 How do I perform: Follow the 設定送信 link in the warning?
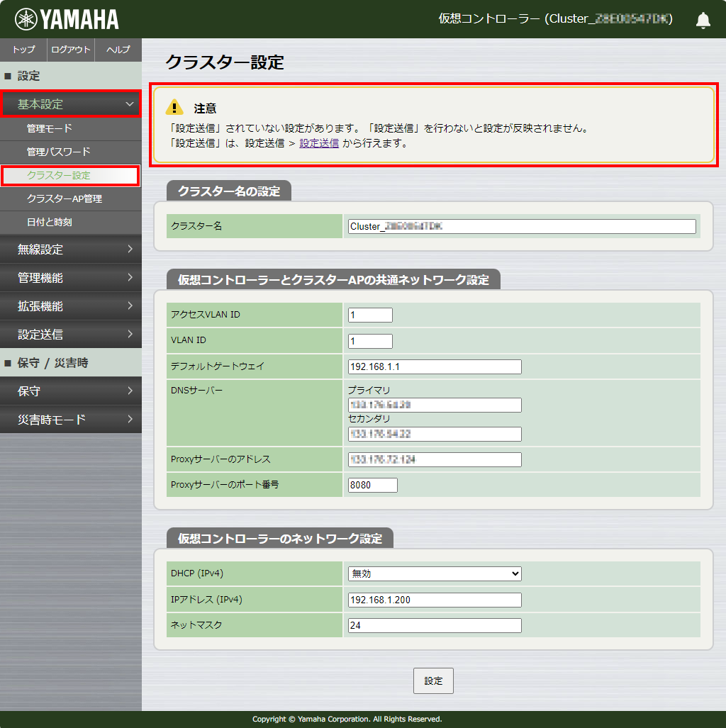click(x=319, y=143)
